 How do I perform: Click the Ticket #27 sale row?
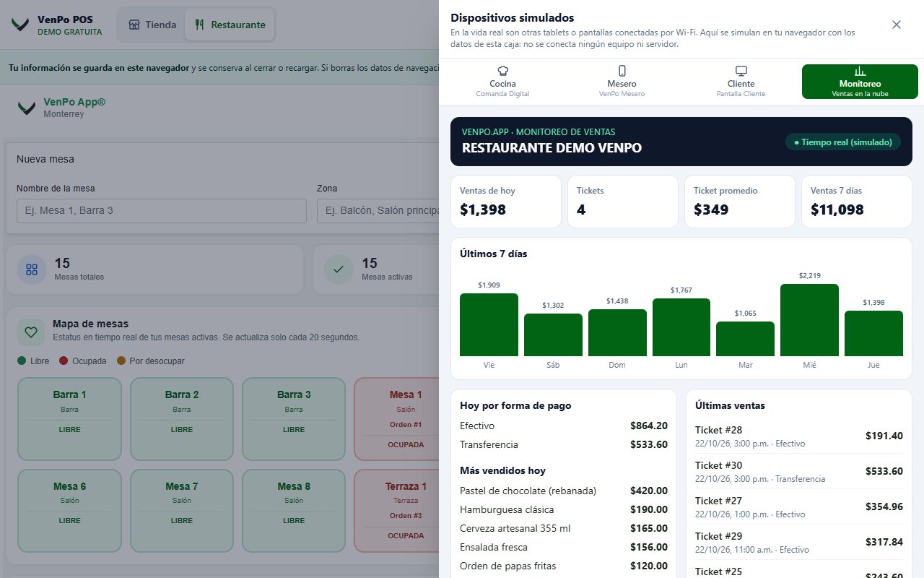[x=799, y=506]
